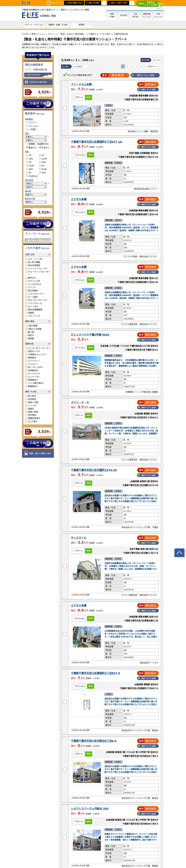Open 新築分譲マンション navigation item
Viewport: 186px width, 868px height.
coord(146,15)
